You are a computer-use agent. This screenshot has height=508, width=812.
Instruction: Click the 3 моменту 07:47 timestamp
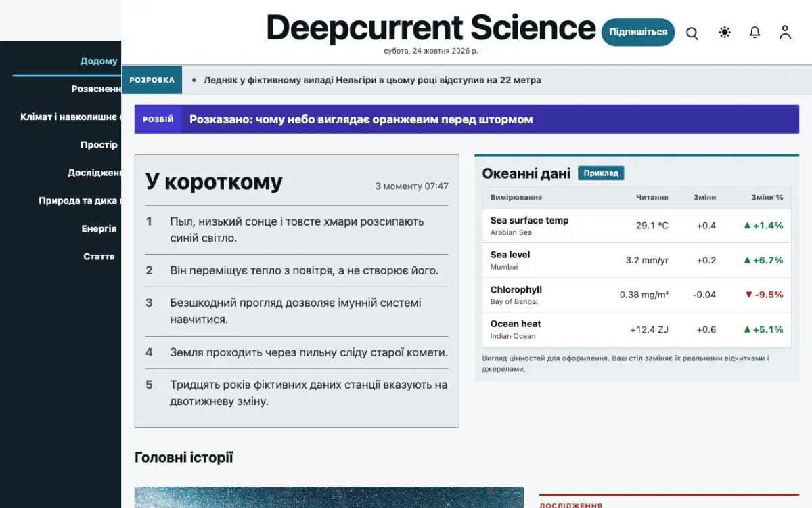(411, 186)
